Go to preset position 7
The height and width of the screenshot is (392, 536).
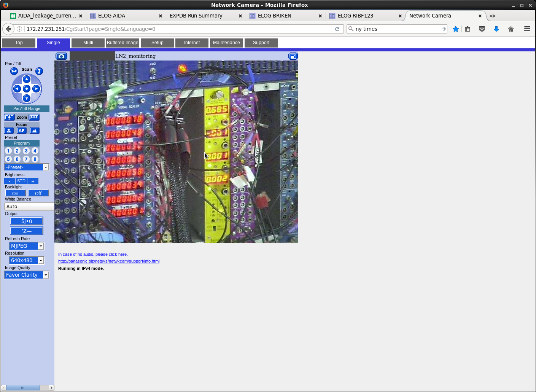click(x=26, y=159)
